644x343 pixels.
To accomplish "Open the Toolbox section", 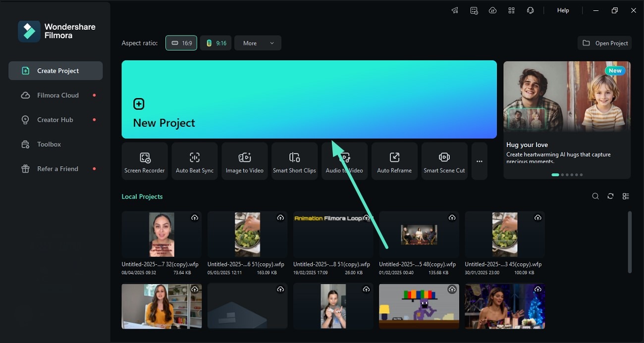I will tap(55, 144).
